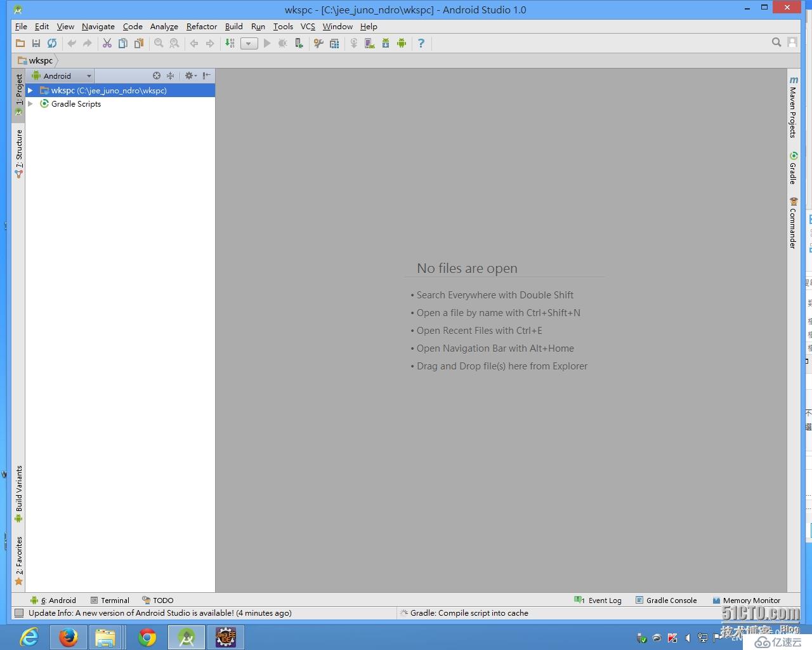The height and width of the screenshot is (650, 812).
Task: Click the Collapse All panel icon
Action: tap(170, 76)
